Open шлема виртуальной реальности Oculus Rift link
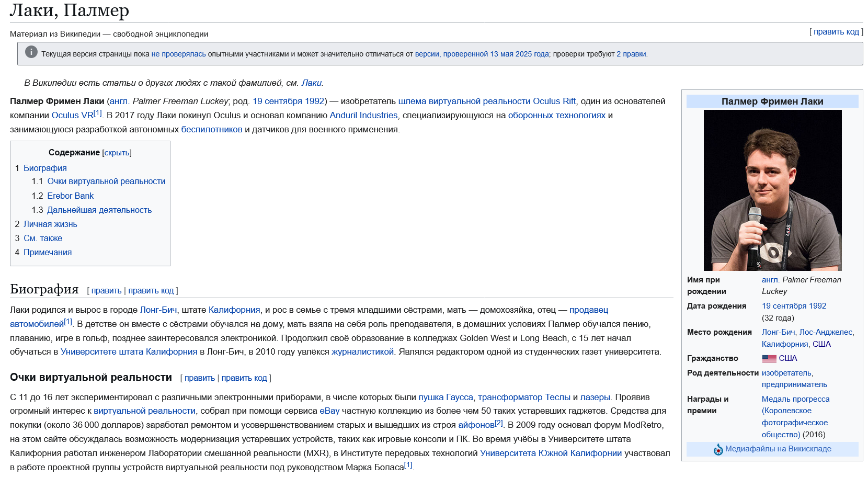This screenshot has width=868, height=477. (487, 101)
